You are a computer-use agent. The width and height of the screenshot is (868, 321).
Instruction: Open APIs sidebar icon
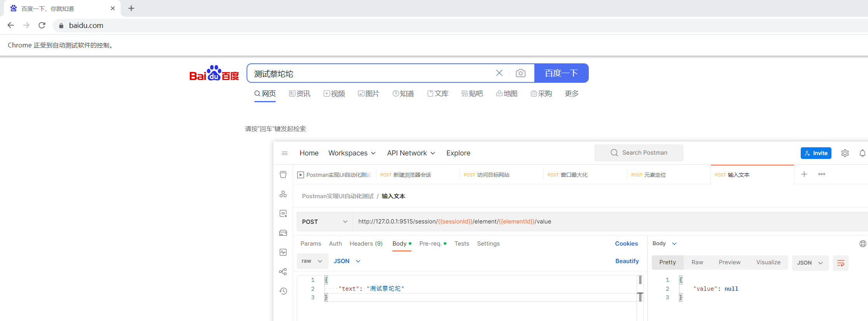pos(283,194)
